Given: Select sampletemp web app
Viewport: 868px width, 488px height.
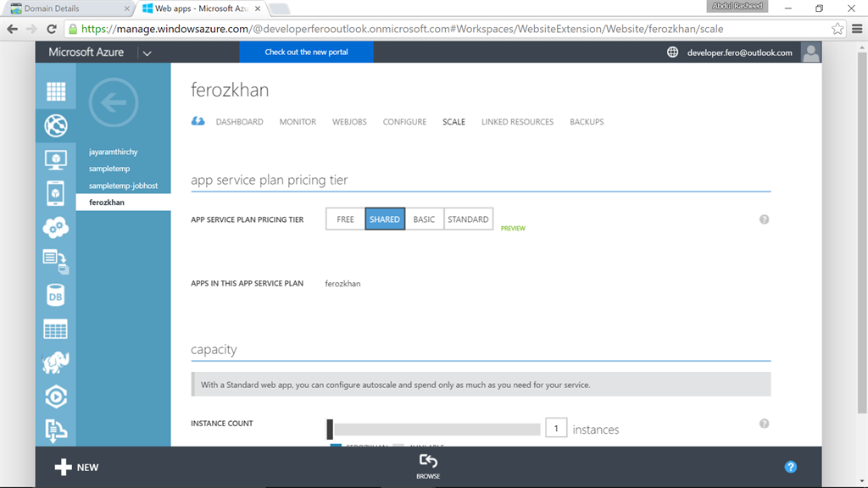Looking at the screenshot, I should point(109,169).
